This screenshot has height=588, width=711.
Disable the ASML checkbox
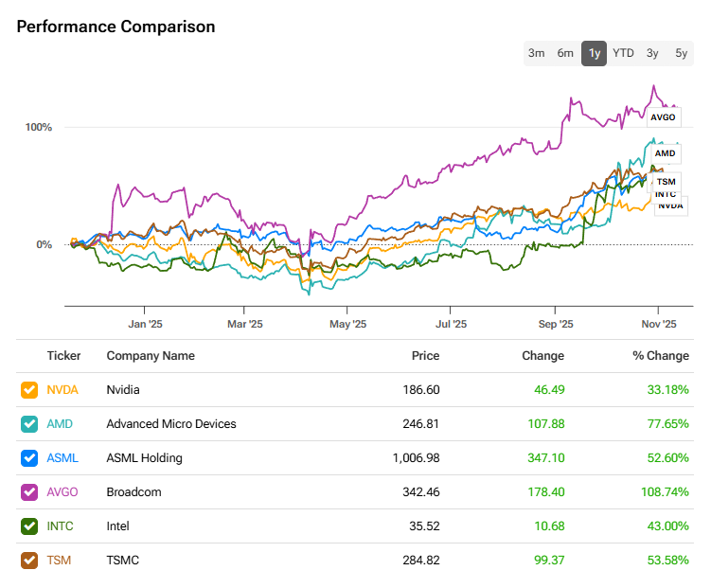[29, 458]
